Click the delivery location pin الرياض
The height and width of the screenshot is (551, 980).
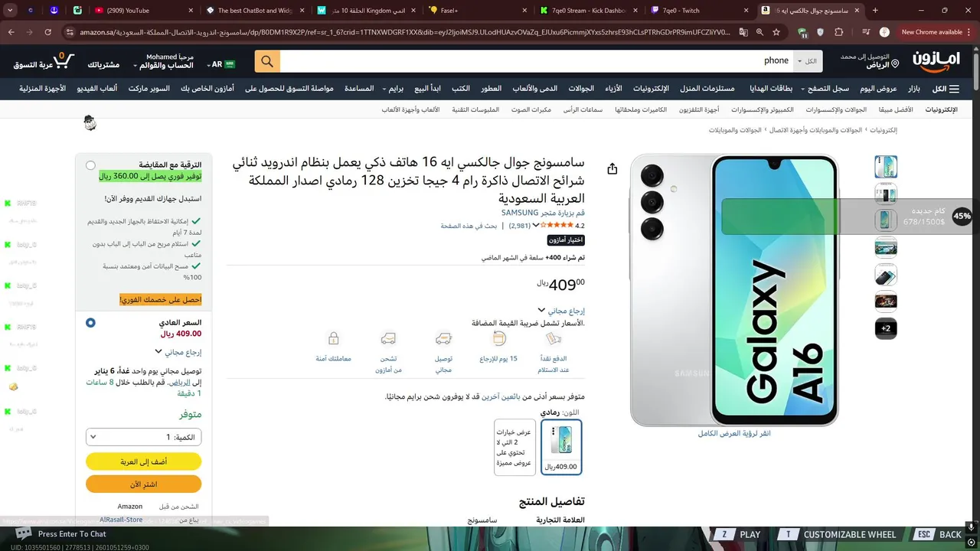[x=895, y=65]
